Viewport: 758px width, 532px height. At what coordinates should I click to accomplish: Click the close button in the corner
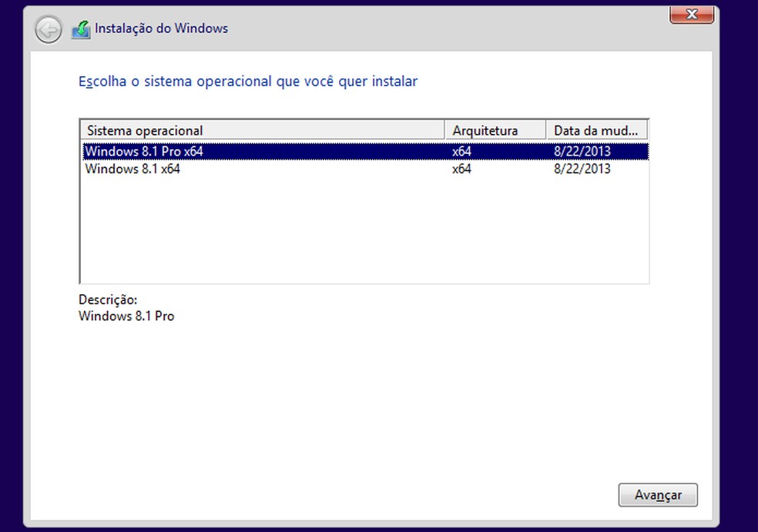pos(691,14)
